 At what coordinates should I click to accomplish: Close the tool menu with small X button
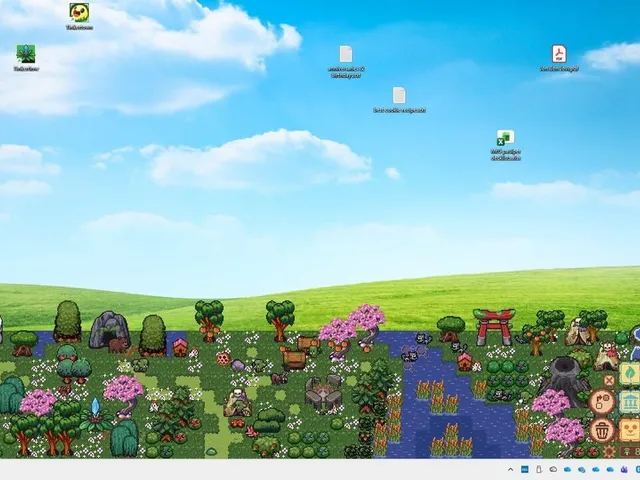click(609, 381)
